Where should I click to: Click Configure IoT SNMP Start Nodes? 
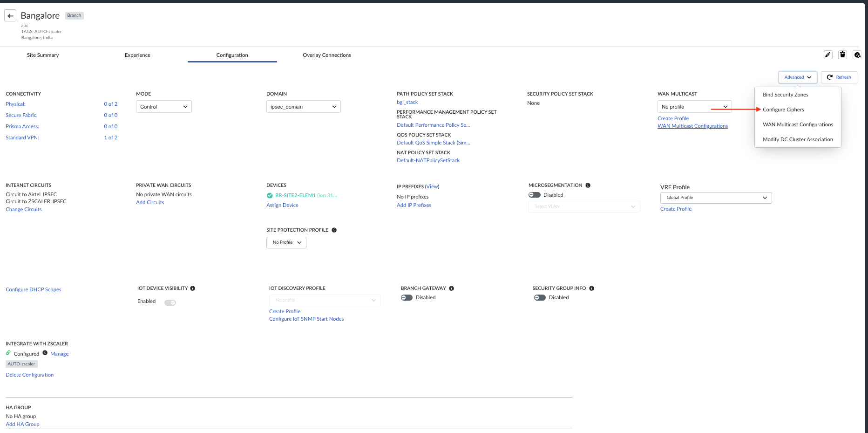click(x=306, y=319)
